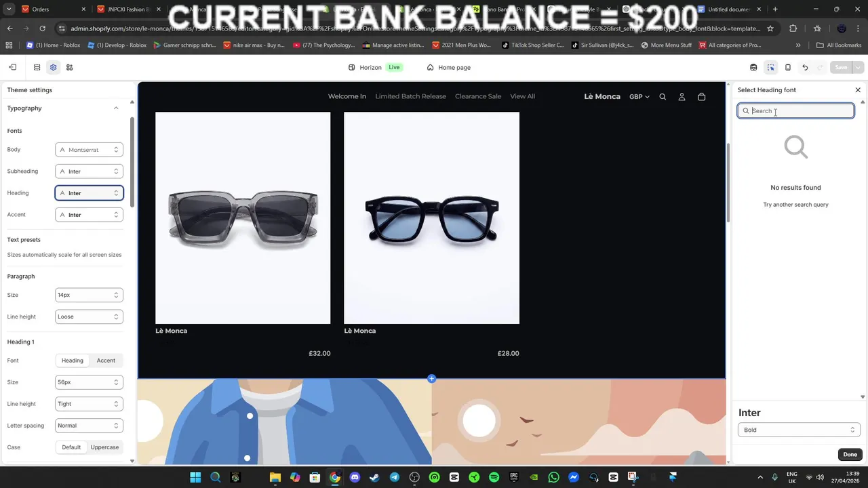This screenshot has width=868, height=488.
Task: Set Heading 1 case to Uppercase
Action: pyautogui.click(x=104, y=447)
